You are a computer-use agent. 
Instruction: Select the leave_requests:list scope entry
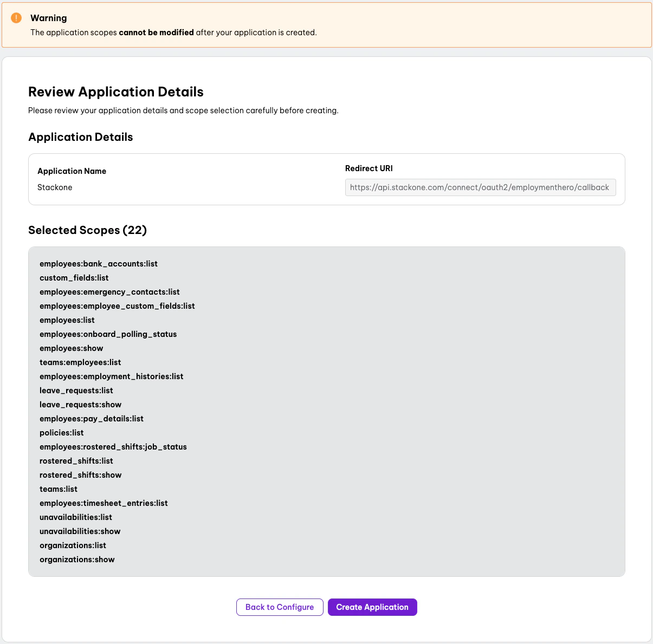coord(76,390)
